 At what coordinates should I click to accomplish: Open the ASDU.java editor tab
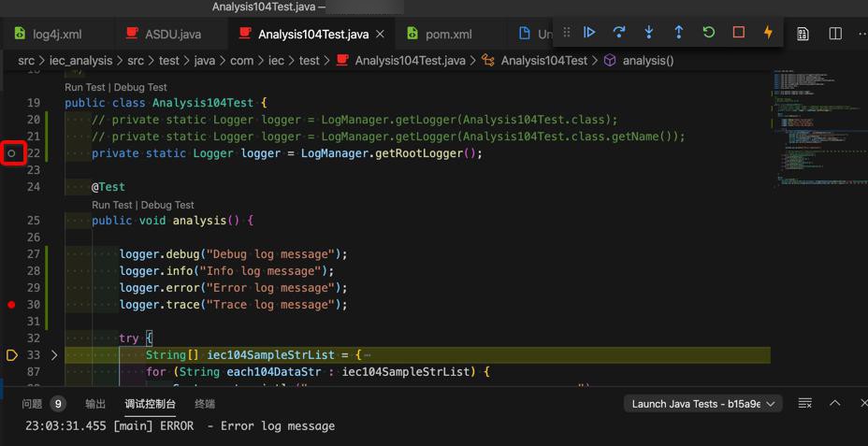point(172,35)
